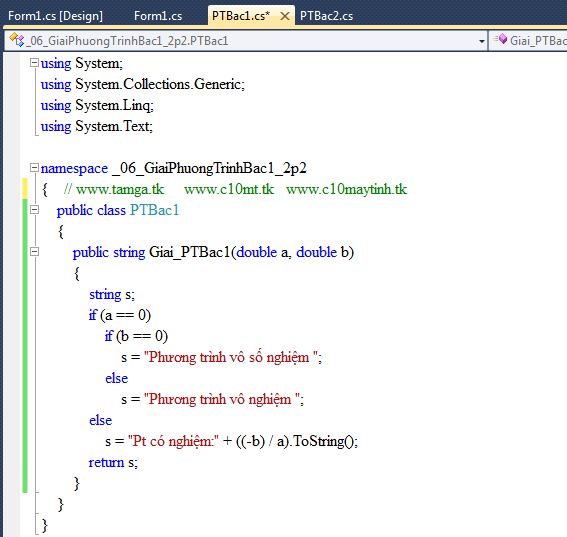Select the PTBac1.cs* tab
The height and width of the screenshot is (537, 567).
point(241,16)
